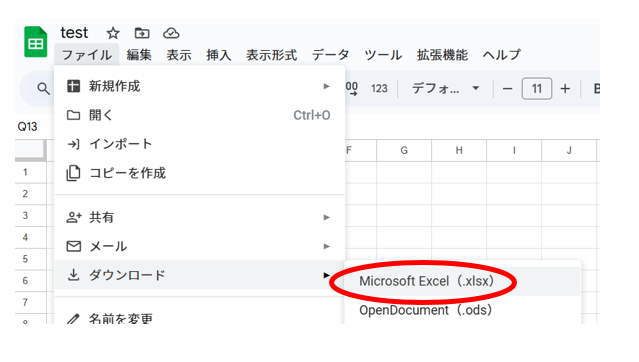The width and height of the screenshot is (639, 362).
Task: Choose インポート from the file menu
Action: point(200,144)
